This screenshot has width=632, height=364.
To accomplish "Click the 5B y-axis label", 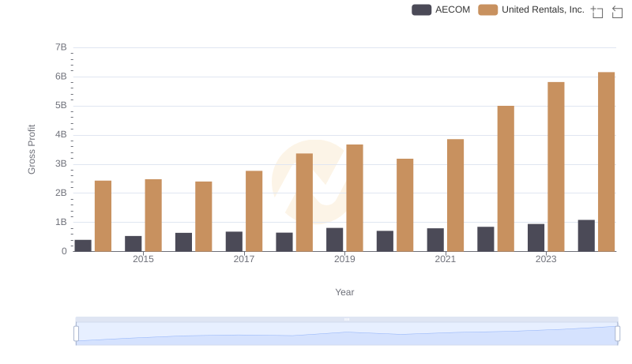I will [x=61, y=106].
